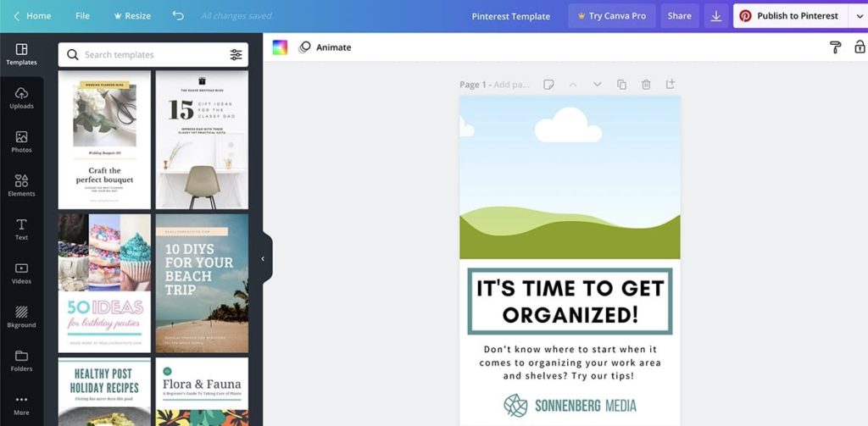Click Try Canva Pro button
Viewport: 868px width, 426px height.
click(x=611, y=16)
